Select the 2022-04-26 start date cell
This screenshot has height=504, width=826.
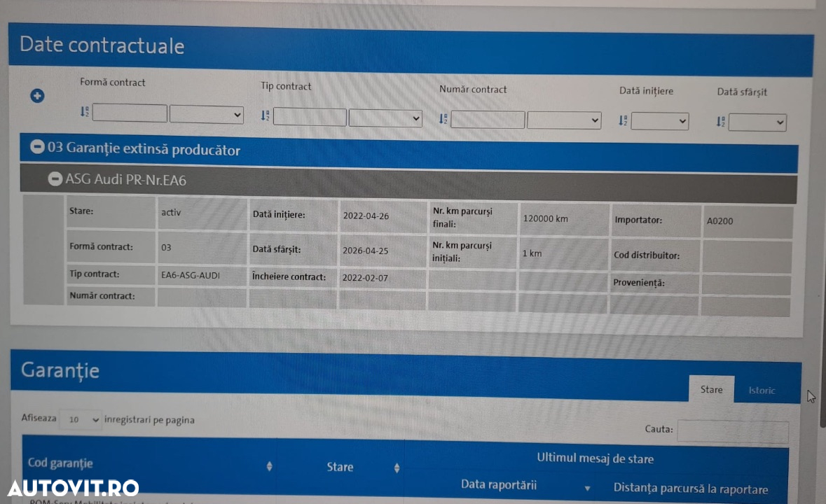click(383, 216)
